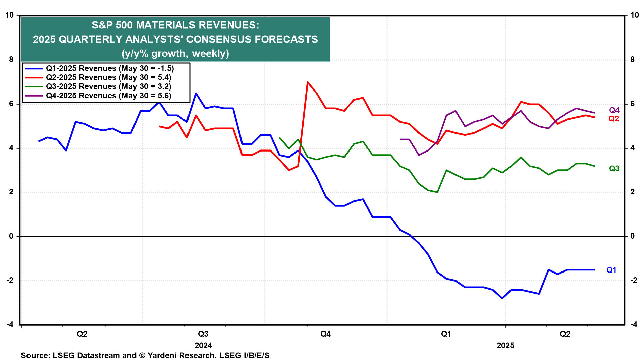Click the red Q2 series end label
The image size is (644, 362).
pyautogui.click(x=613, y=119)
